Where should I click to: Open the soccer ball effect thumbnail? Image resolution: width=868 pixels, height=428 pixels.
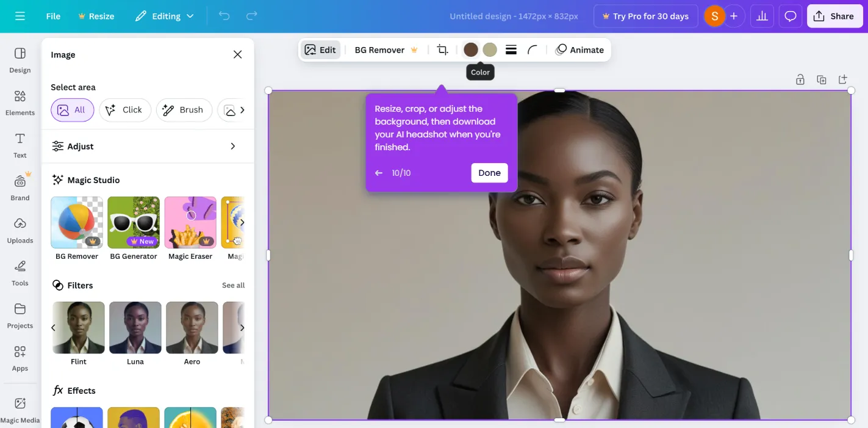77,418
